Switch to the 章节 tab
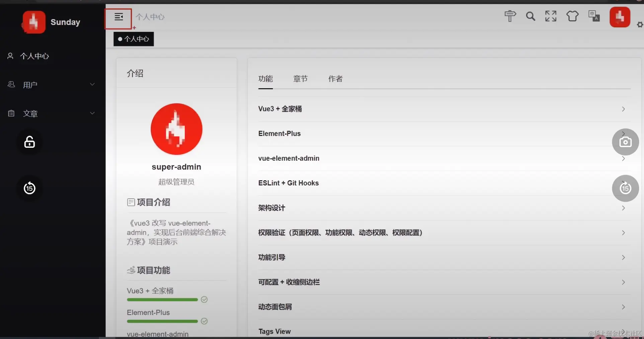Screen dimensions: 644x339 coord(300,79)
